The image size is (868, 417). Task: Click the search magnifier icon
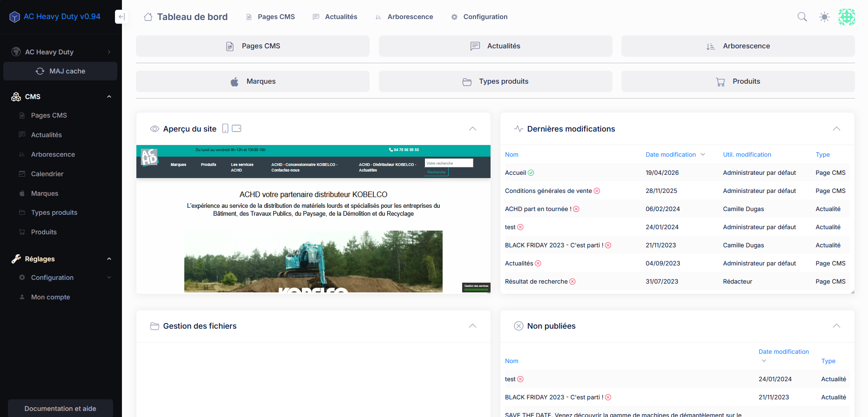pos(802,17)
